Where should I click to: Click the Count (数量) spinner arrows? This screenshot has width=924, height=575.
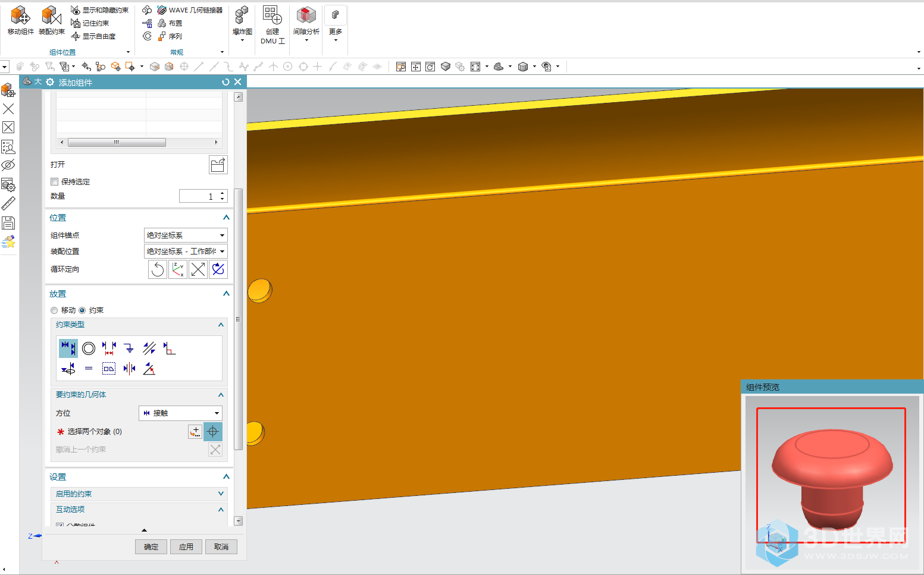point(223,196)
